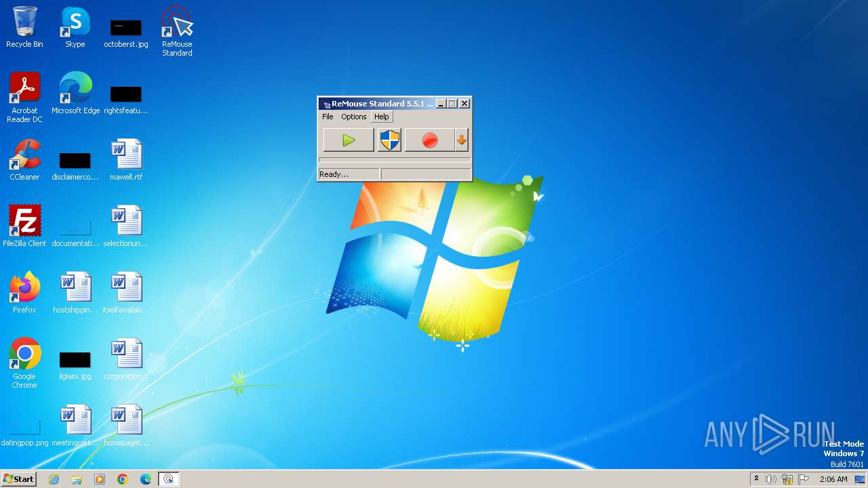Select the selectionun... document icon
This screenshot has width=868, height=488.
pyautogui.click(x=126, y=226)
